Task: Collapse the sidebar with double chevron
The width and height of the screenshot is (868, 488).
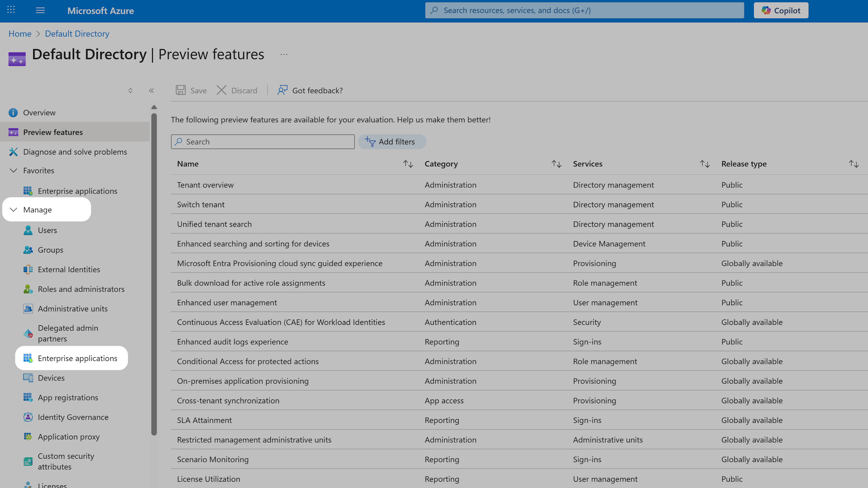Action: pos(151,91)
